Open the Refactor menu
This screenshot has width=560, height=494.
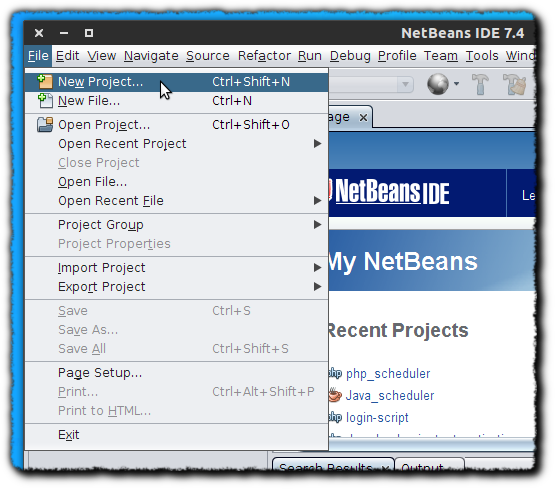(x=264, y=56)
